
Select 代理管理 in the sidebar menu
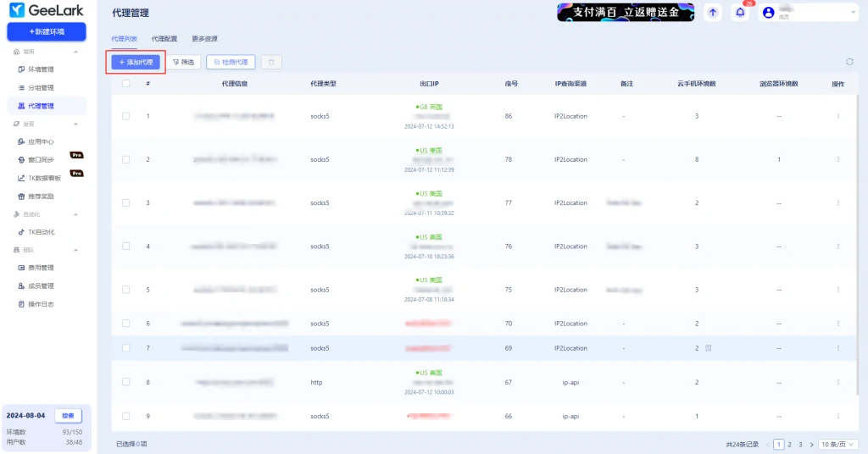(47, 106)
